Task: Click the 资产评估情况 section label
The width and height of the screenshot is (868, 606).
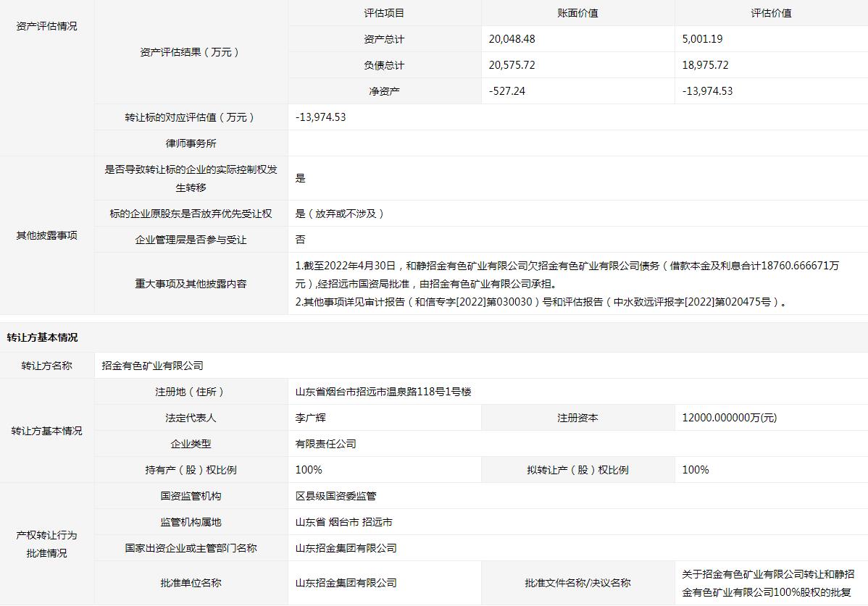Action: point(46,26)
